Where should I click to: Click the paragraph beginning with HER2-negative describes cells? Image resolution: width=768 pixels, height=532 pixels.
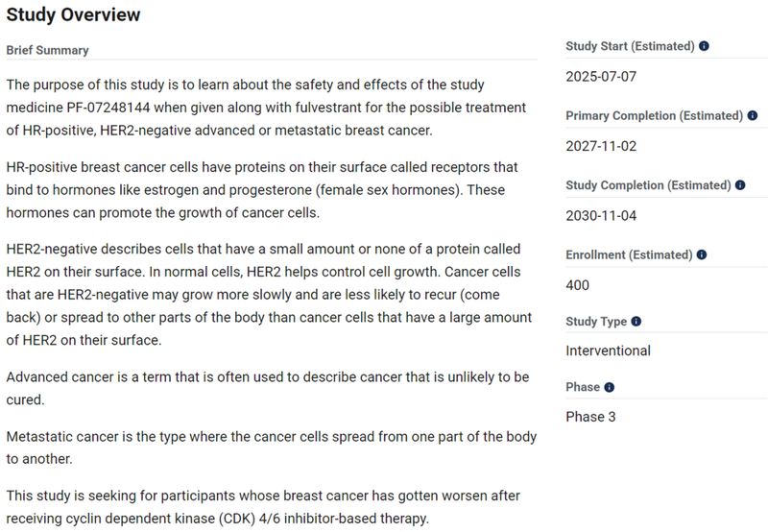point(269,295)
